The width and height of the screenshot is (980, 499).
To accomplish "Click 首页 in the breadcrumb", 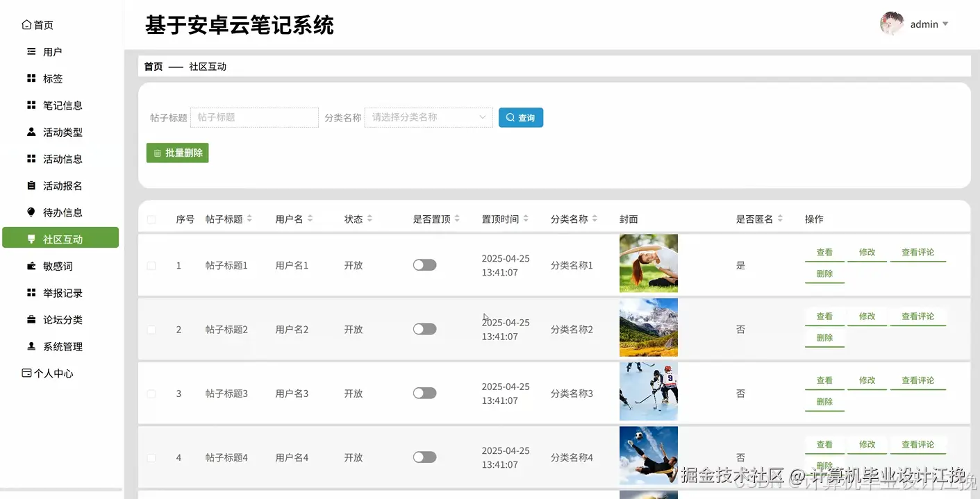I will point(153,67).
